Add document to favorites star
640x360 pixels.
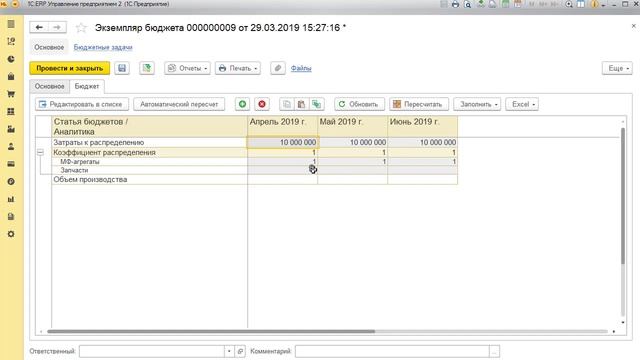81,28
